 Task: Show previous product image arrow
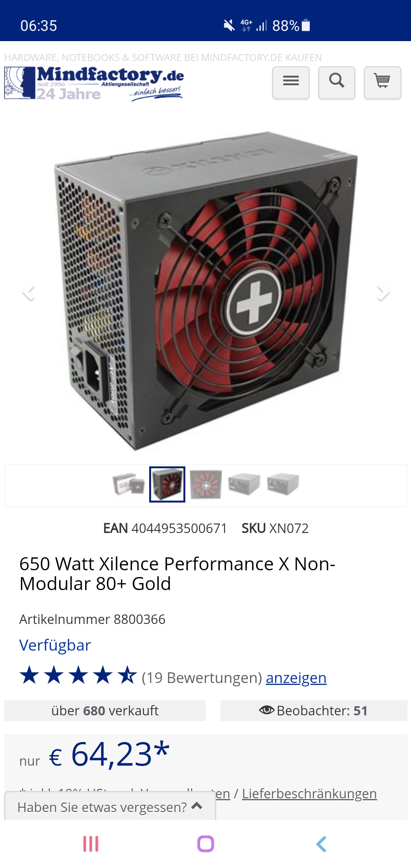pos(29,292)
